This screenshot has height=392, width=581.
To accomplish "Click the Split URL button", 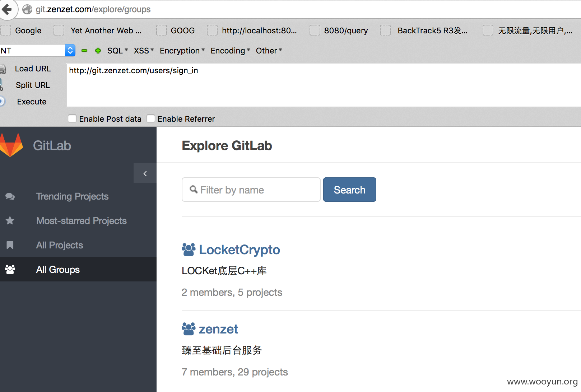I will tap(33, 85).
